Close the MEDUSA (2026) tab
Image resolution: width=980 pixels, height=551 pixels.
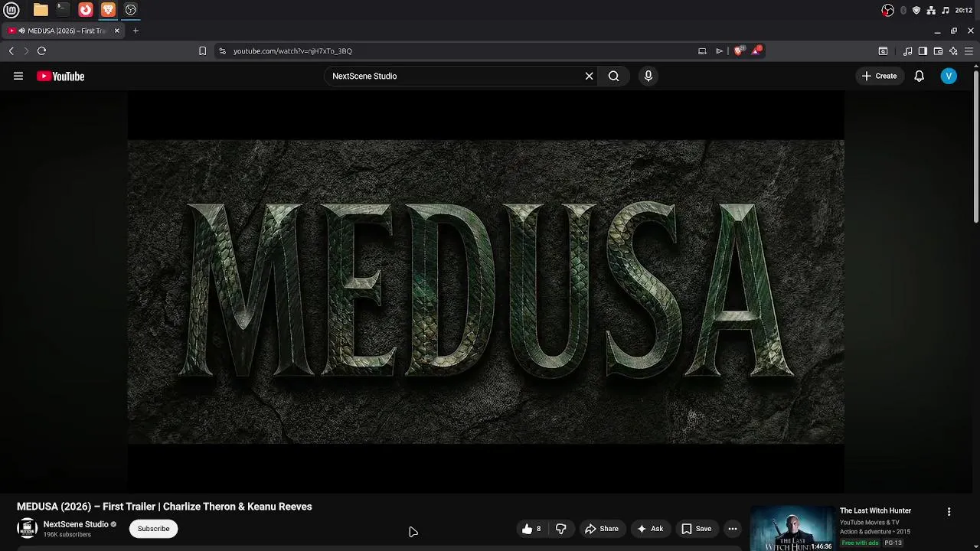116,31
